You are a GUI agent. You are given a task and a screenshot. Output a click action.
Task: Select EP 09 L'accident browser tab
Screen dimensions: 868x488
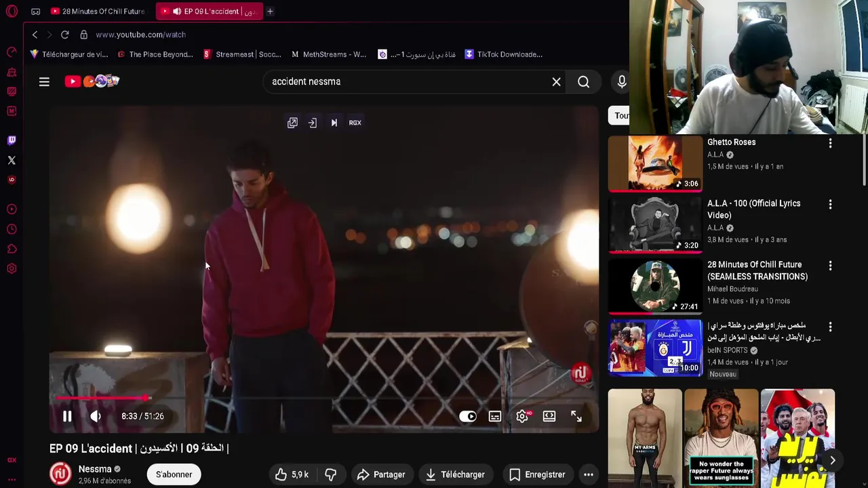(x=208, y=12)
